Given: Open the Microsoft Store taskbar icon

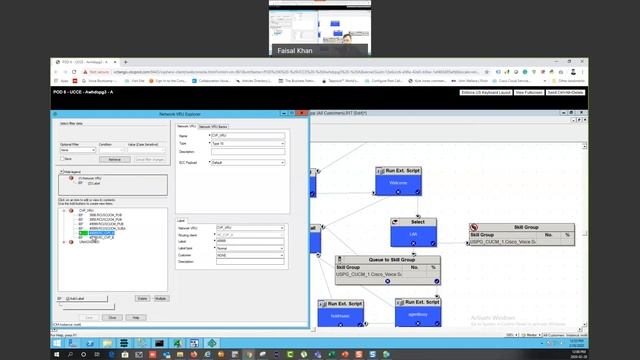Looking at the screenshot, I should [125, 355].
